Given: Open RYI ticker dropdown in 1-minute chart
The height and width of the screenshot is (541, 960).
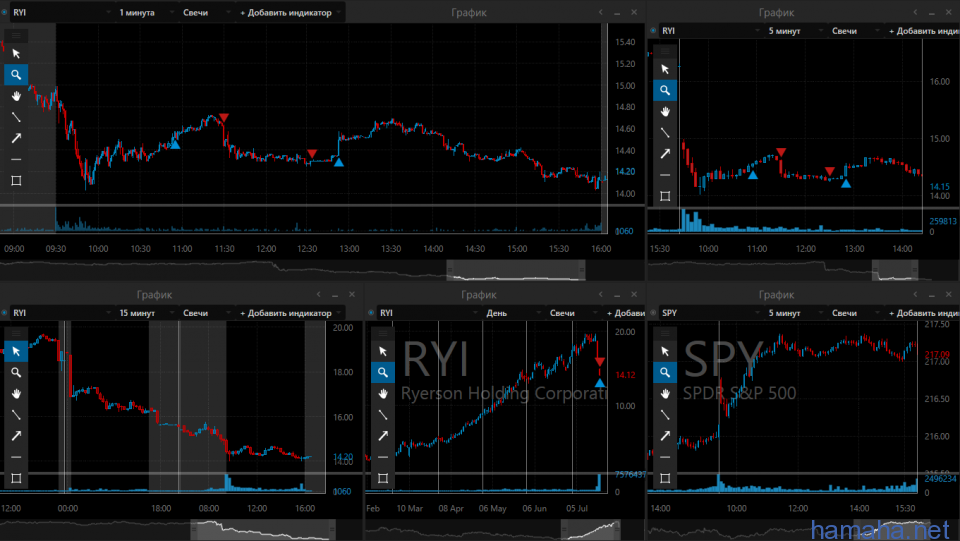Looking at the screenshot, I should click(x=61, y=12).
